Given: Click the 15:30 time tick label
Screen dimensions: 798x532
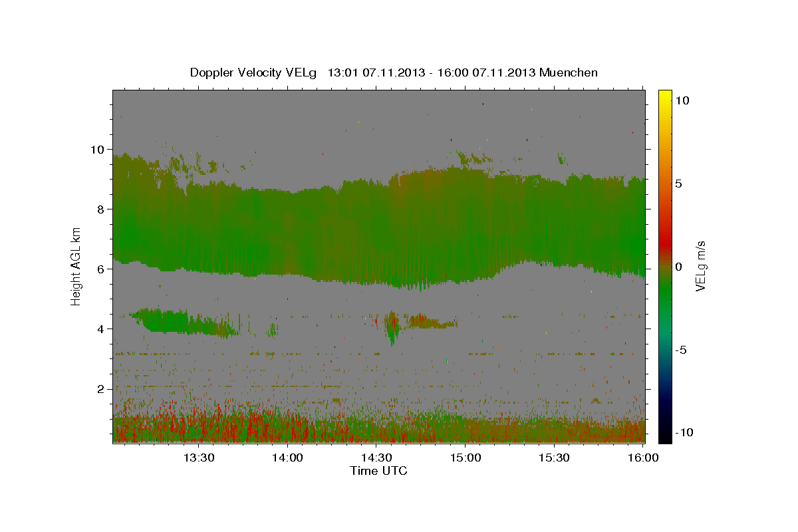Looking at the screenshot, I should [554, 458].
